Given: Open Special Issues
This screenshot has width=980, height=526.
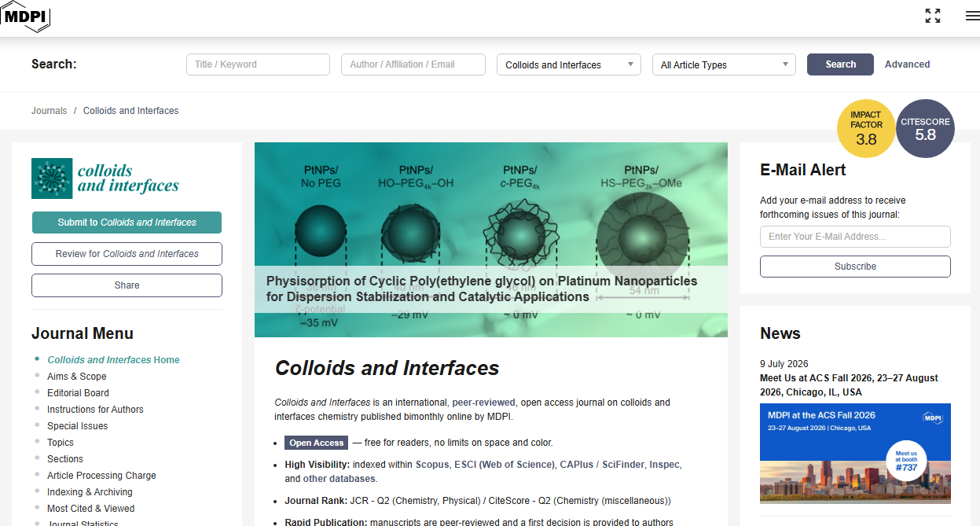Looking at the screenshot, I should [x=77, y=426].
